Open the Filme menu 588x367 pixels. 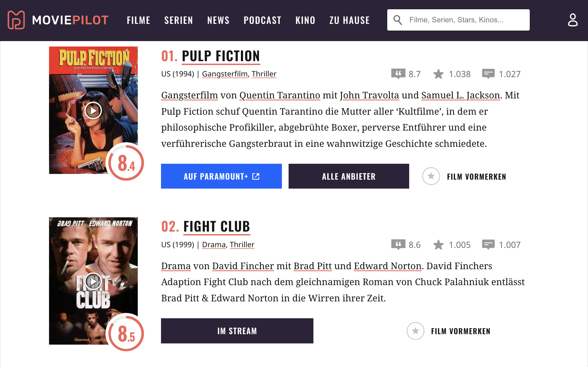click(138, 20)
